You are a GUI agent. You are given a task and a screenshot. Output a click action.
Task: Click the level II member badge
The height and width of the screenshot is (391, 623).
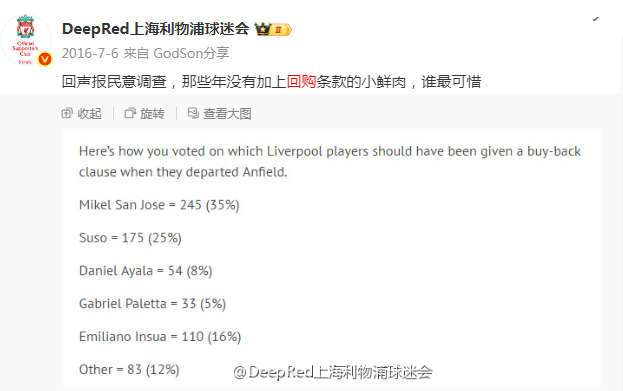coord(281,29)
